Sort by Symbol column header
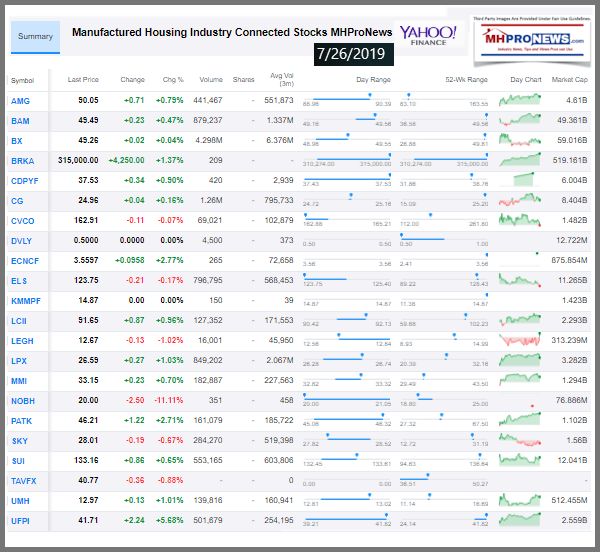 (x=22, y=81)
